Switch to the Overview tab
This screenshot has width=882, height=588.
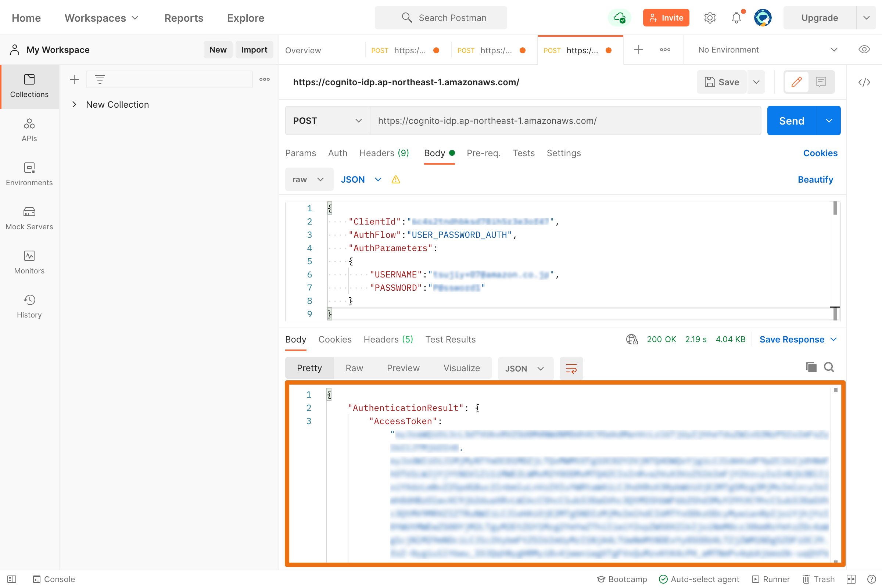click(303, 50)
